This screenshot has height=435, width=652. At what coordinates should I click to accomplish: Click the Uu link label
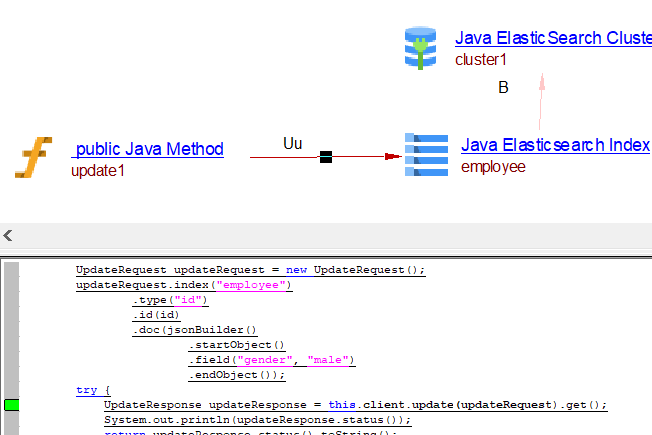point(292,143)
